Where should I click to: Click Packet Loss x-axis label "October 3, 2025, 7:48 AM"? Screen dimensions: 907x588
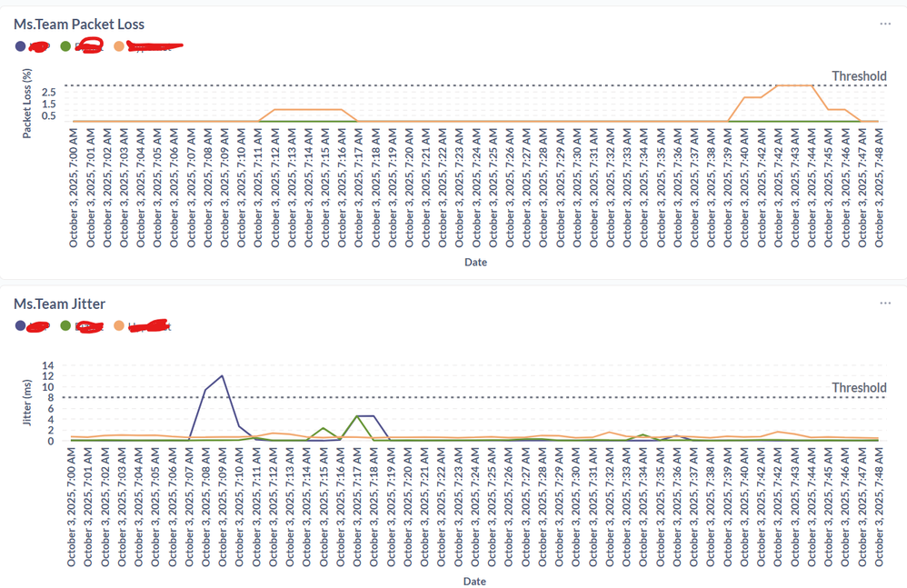(x=879, y=188)
